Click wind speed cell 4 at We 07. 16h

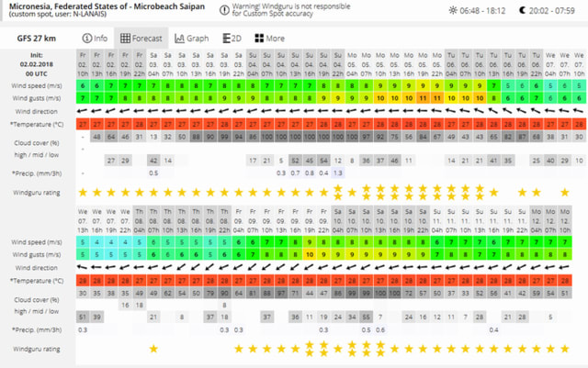click(x=96, y=242)
